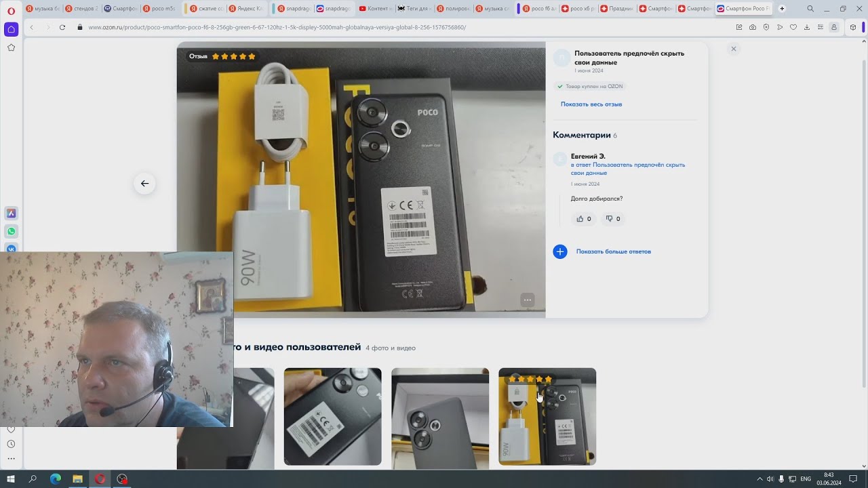Image resolution: width=868 pixels, height=488 pixels.
Task: Open downloads icon in Opera toolbar
Action: [x=807, y=27]
